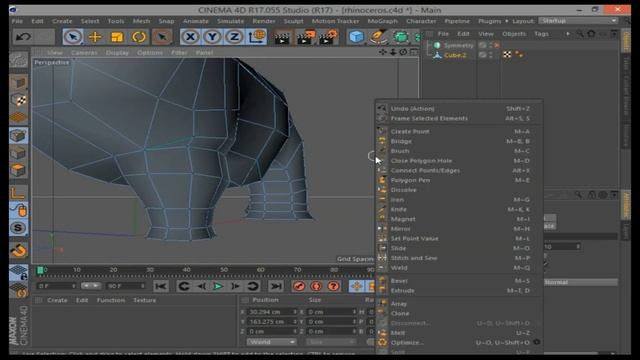Open the File menu
This screenshot has width=640, height=360.
pos(17,21)
